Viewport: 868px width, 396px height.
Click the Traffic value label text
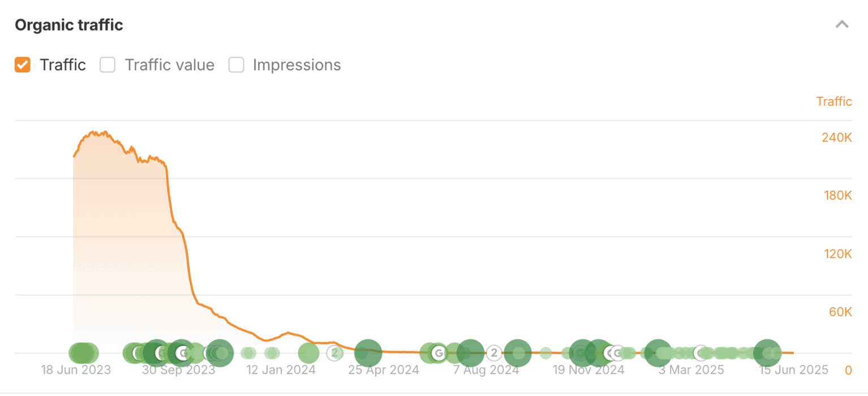[169, 65]
